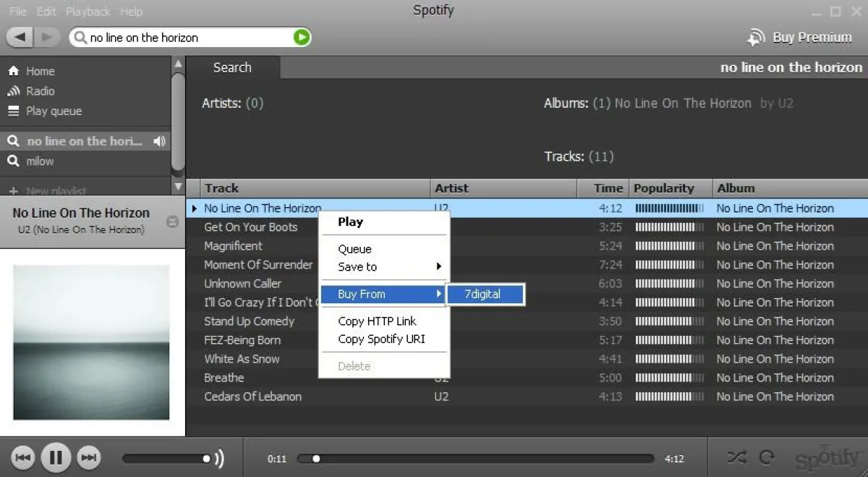This screenshot has width=868, height=477.
Task: Click the speaker icon beside current search
Action: [x=160, y=141]
